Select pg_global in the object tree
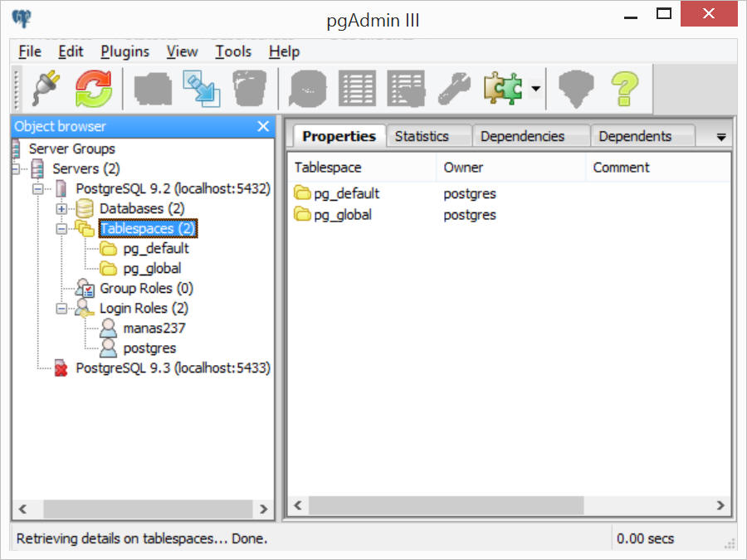This screenshot has height=560, width=747. [152, 269]
